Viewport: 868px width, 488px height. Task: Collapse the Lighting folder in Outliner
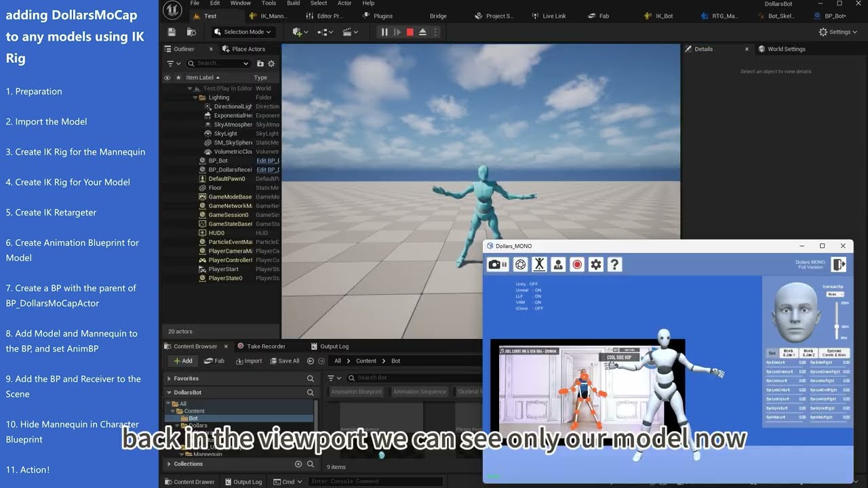coord(195,98)
